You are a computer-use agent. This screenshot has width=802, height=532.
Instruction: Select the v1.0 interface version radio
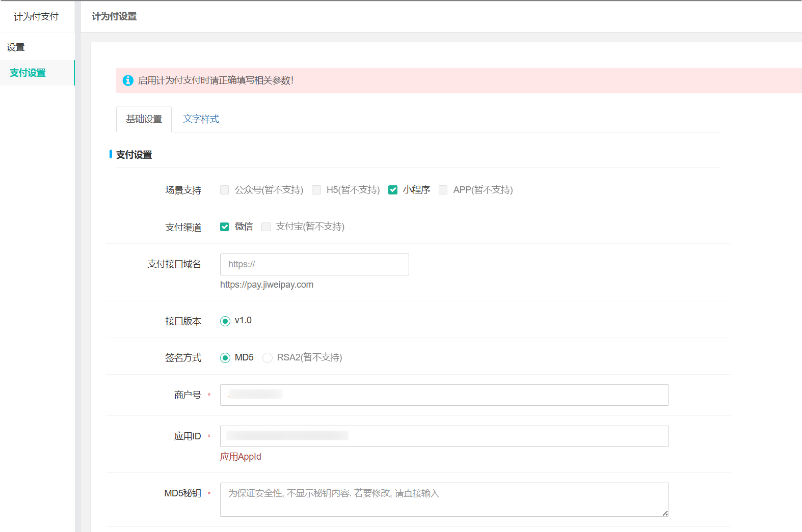coord(225,321)
